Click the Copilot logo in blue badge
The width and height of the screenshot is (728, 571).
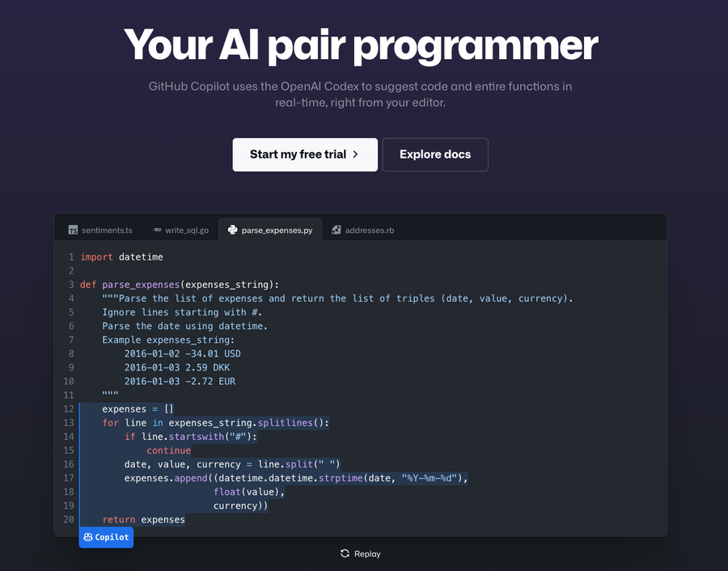tap(88, 537)
